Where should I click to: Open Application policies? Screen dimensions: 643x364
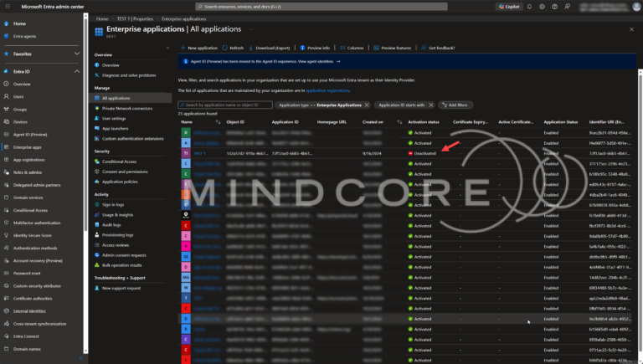[120, 182]
